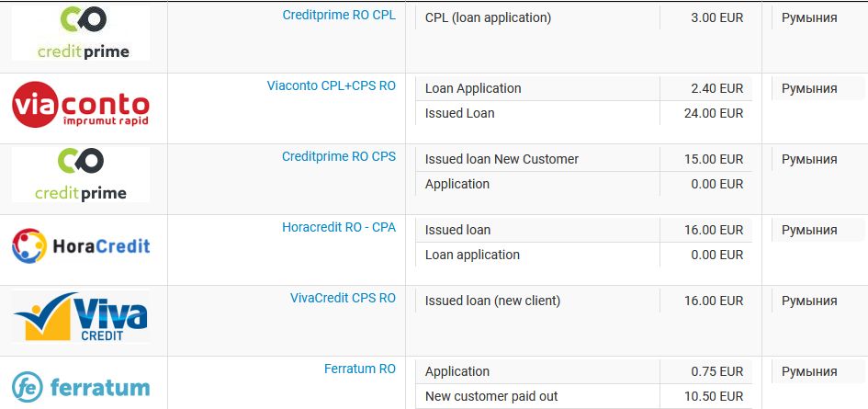Click the HoraCredit logo image
The width and height of the screenshot is (868, 409).
click(81, 245)
